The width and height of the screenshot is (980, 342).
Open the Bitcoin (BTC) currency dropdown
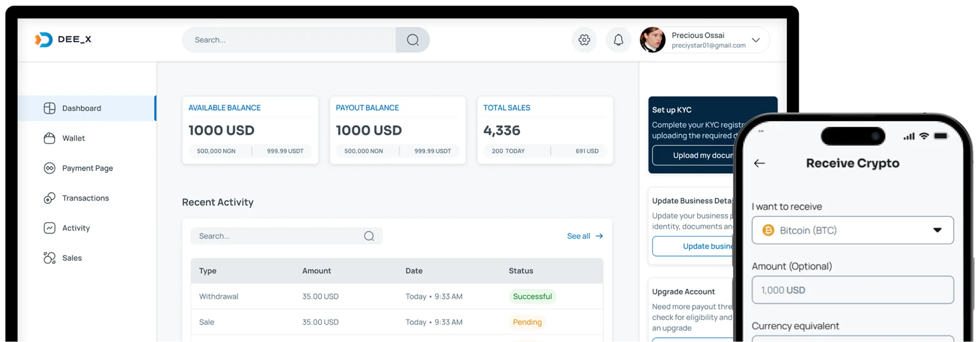(853, 230)
